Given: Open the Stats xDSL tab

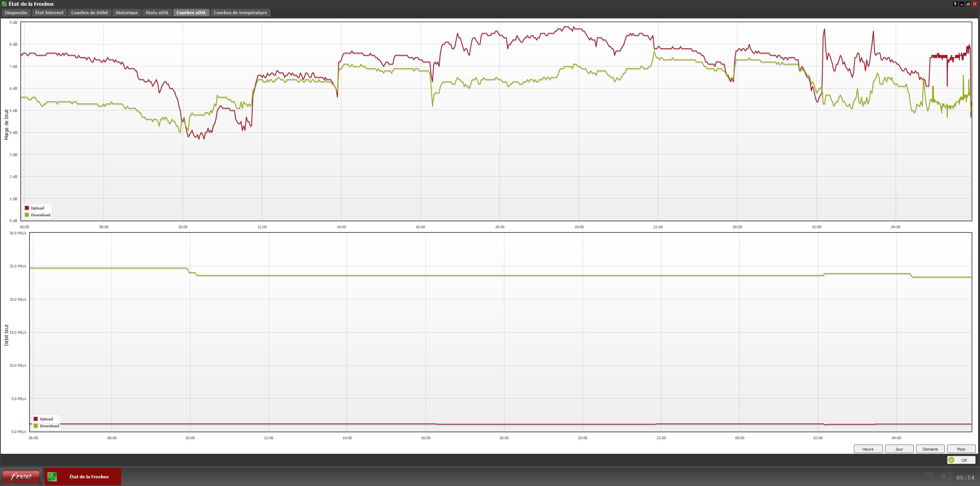Looking at the screenshot, I should click(x=157, y=13).
